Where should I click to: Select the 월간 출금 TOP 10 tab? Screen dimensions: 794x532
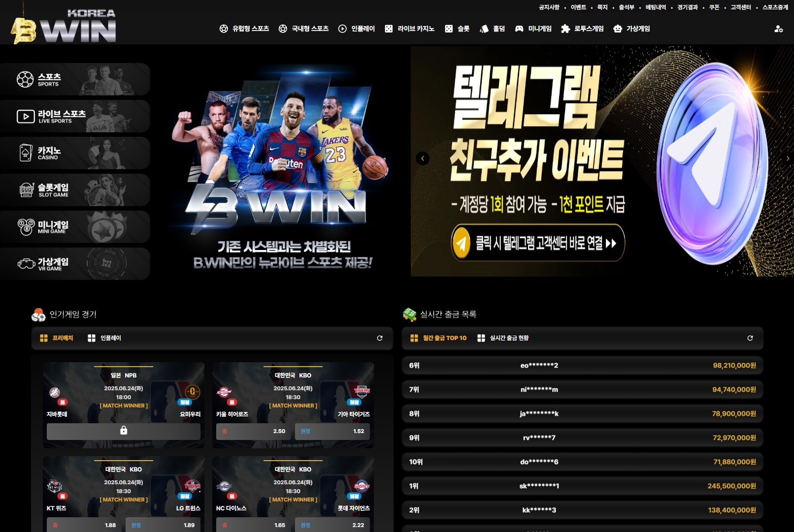(x=438, y=338)
